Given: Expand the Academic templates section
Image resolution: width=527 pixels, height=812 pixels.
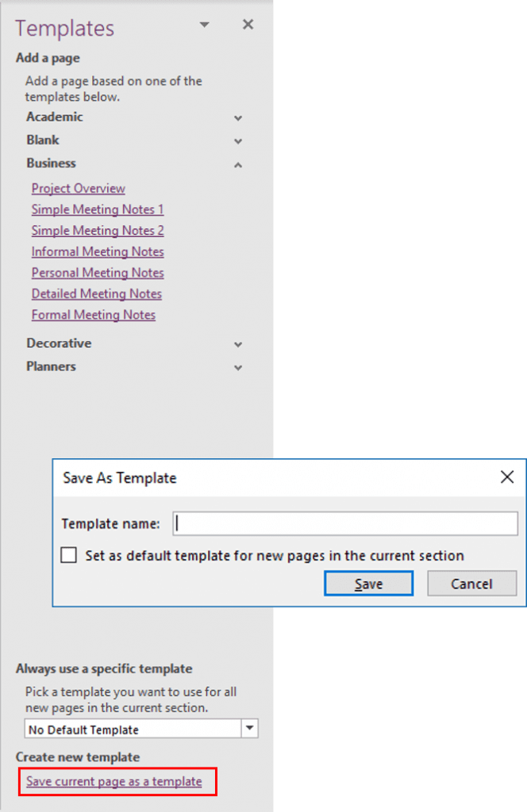Looking at the screenshot, I should (x=237, y=117).
